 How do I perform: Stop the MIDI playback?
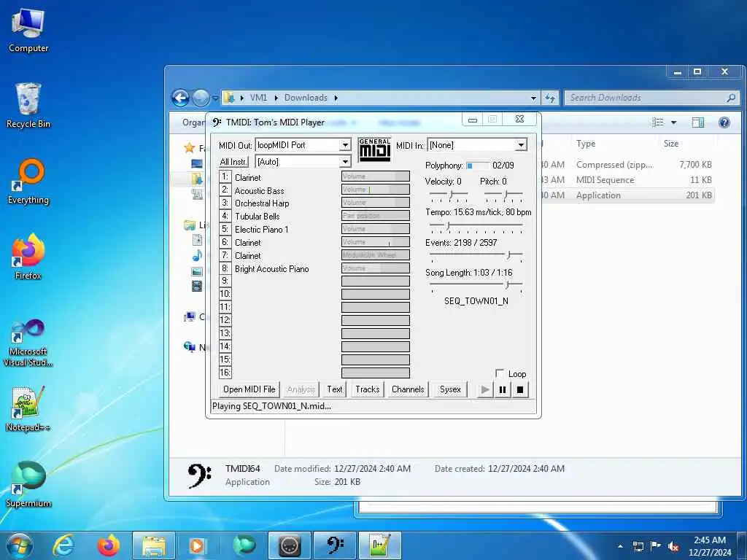[519, 389]
